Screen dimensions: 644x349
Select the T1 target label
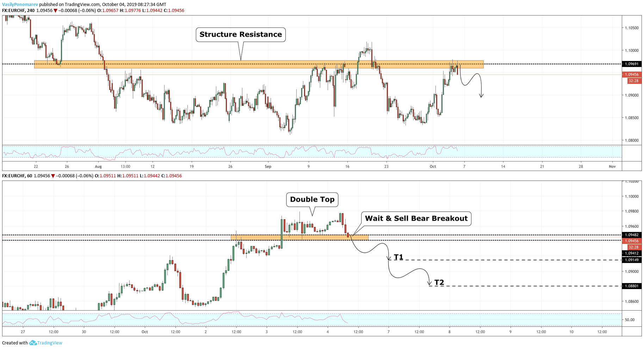398,257
